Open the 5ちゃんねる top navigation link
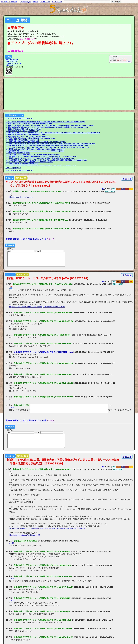 [x=5, y=2]
